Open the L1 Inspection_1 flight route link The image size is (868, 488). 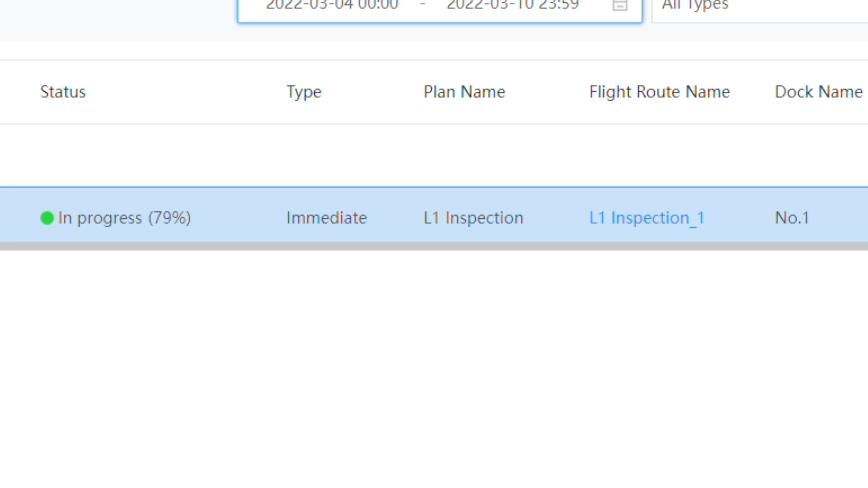click(647, 218)
